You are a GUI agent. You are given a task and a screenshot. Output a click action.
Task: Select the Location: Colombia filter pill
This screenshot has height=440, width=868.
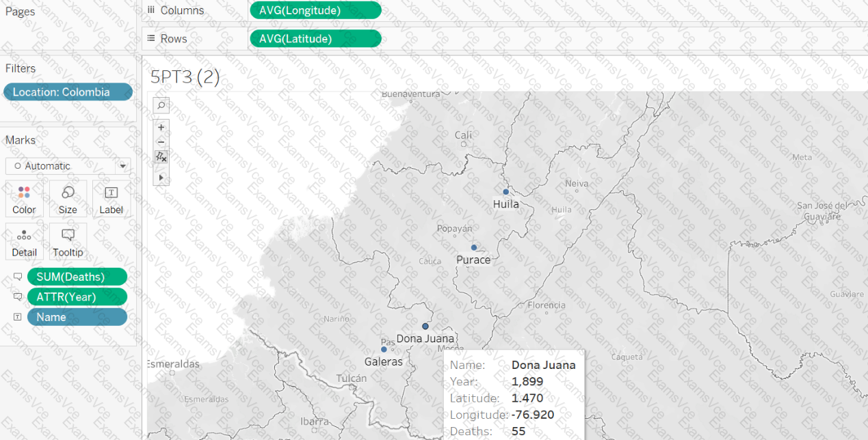tap(68, 92)
